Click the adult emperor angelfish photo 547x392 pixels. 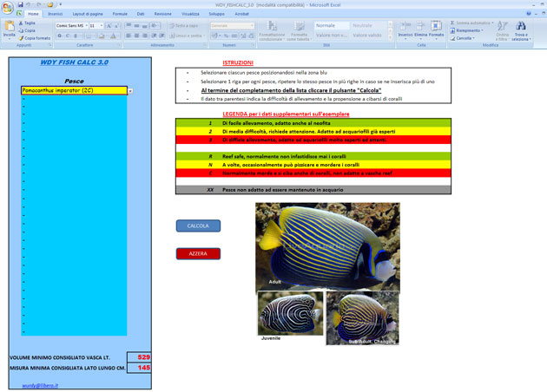tap(327, 246)
